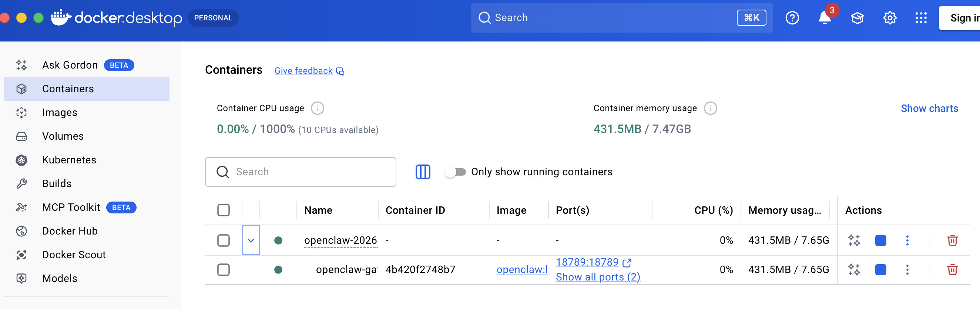Open Docker Scout in the sidebar

click(x=86, y=255)
